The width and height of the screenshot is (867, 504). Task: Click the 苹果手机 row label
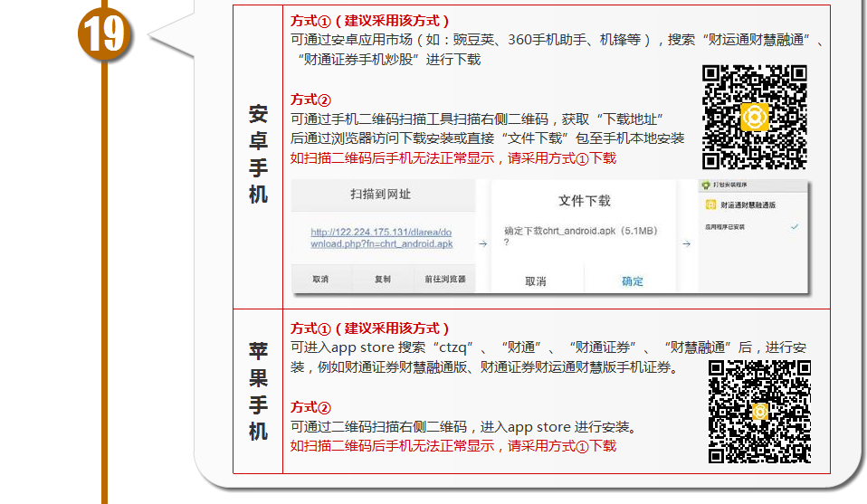258,391
